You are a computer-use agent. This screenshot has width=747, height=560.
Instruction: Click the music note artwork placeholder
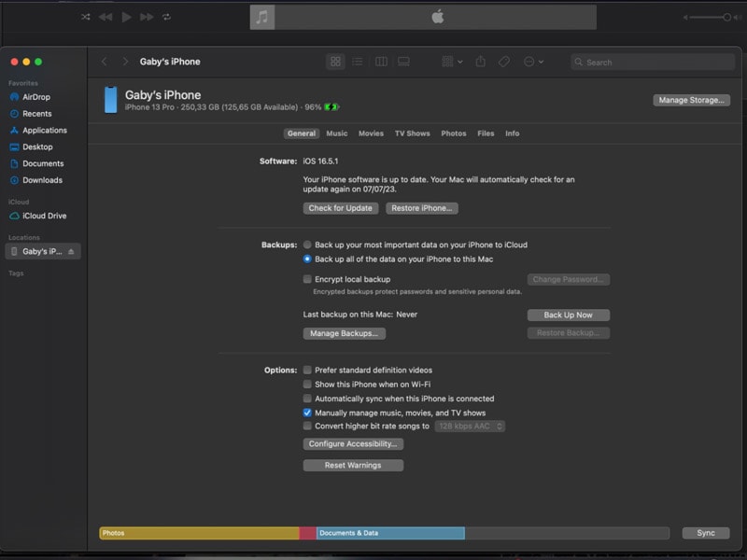tap(262, 17)
